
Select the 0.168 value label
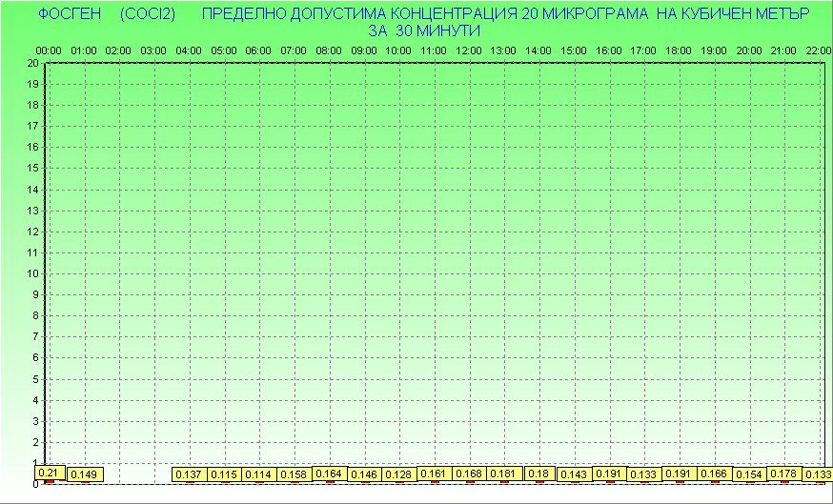(470, 474)
